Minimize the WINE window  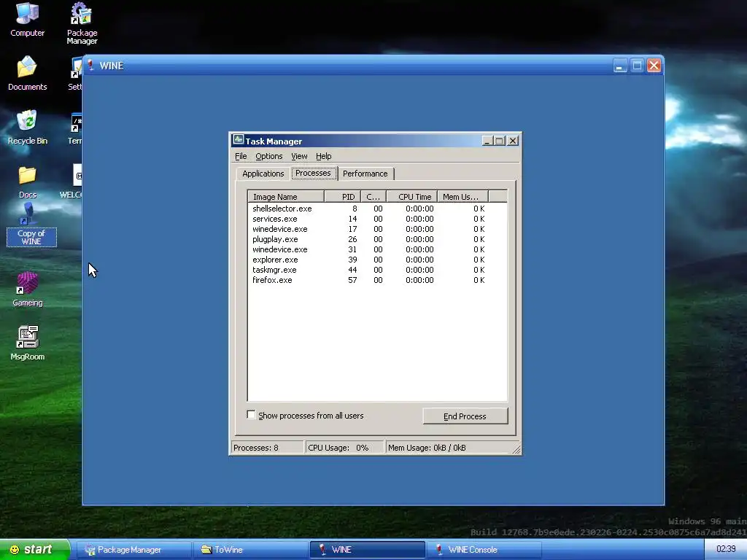620,65
